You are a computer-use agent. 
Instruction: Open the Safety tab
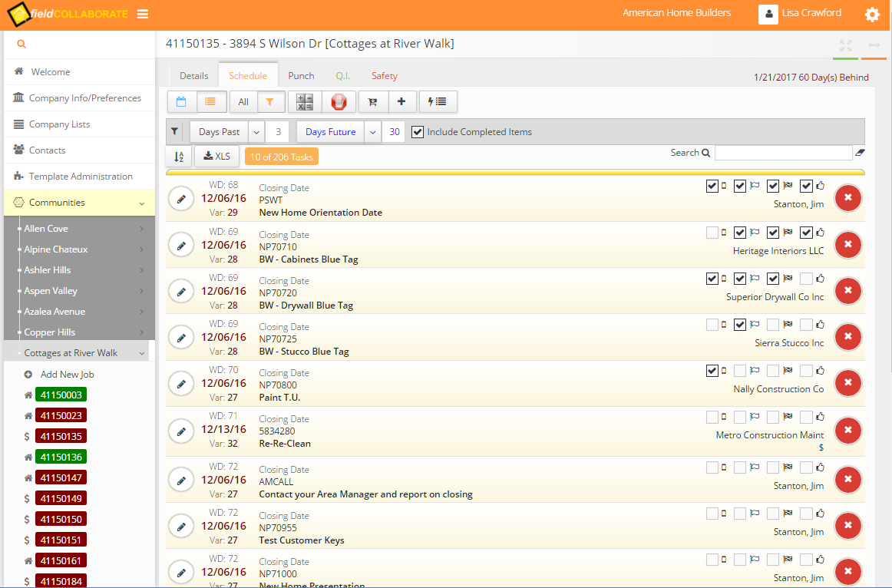click(x=384, y=75)
